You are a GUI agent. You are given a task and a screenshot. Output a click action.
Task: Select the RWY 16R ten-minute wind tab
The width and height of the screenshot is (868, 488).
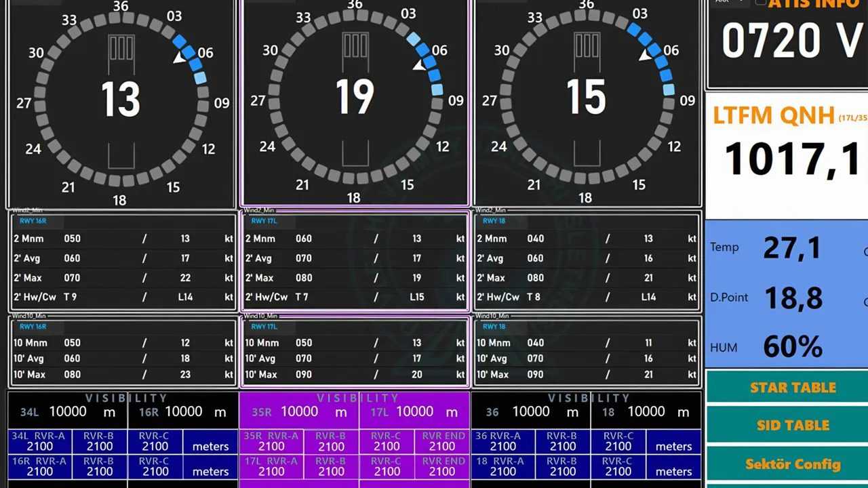coord(33,327)
